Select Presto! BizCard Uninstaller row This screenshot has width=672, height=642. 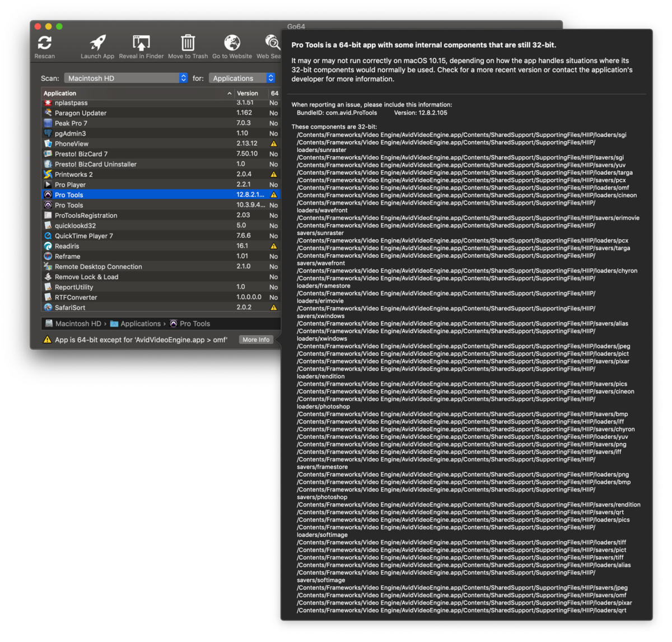tap(161, 164)
